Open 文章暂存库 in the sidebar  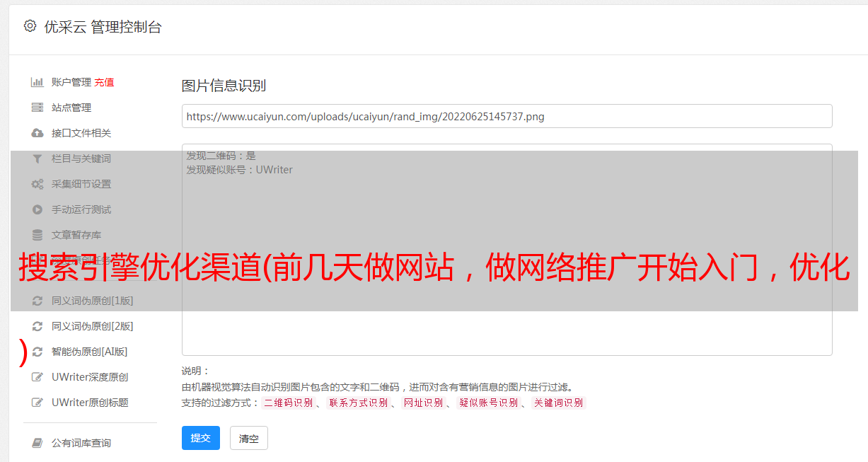pos(76,235)
